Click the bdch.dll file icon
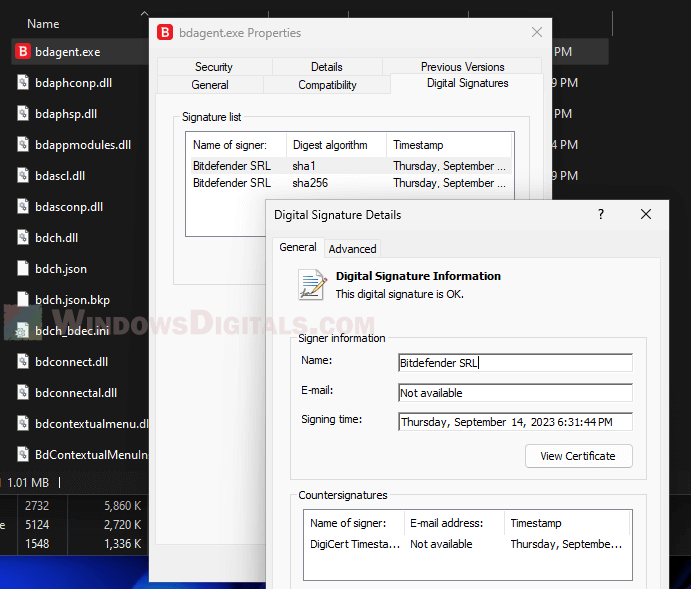The image size is (691, 589). pyautogui.click(x=23, y=237)
